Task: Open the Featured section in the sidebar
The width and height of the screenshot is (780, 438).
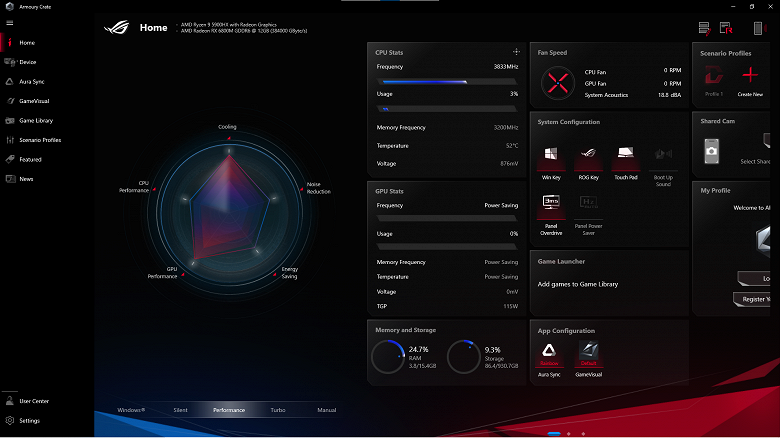Action: pyautogui.click(x=30, y=159)
